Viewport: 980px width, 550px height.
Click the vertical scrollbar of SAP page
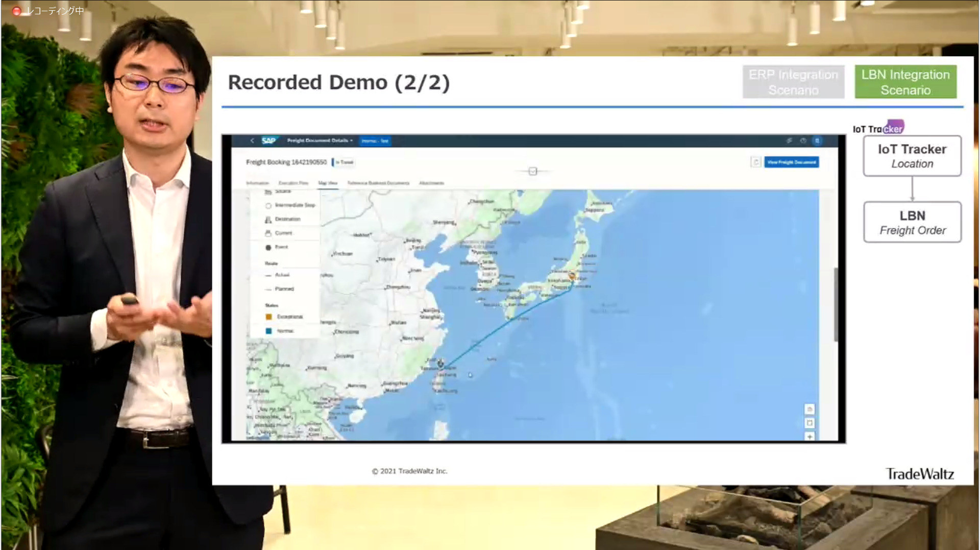836,304
